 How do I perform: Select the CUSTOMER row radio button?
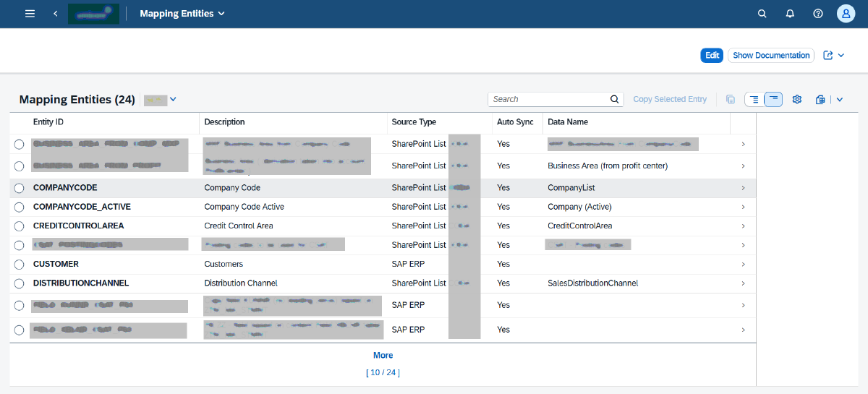point(20,265)
